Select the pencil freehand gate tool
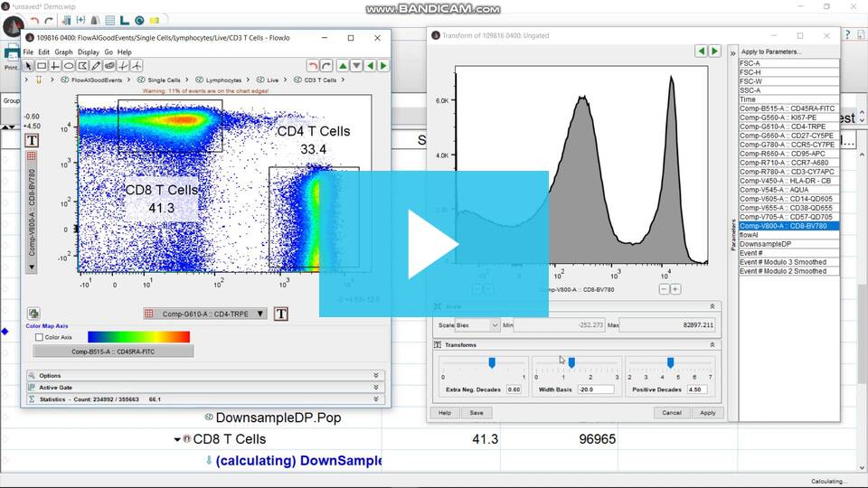Screen dimensions: 868x488 point(96,66)
